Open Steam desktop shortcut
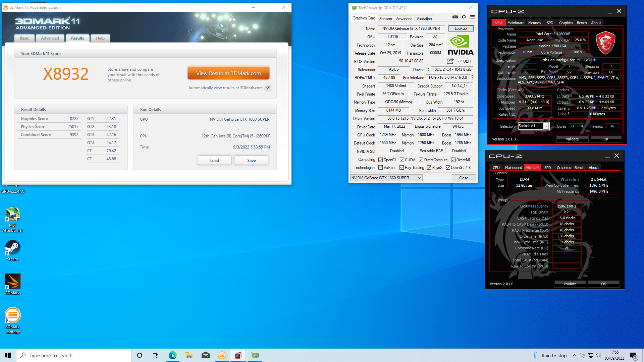Viewport: 644px width, 362px height. pyautogui.click(x=13, y=251)
